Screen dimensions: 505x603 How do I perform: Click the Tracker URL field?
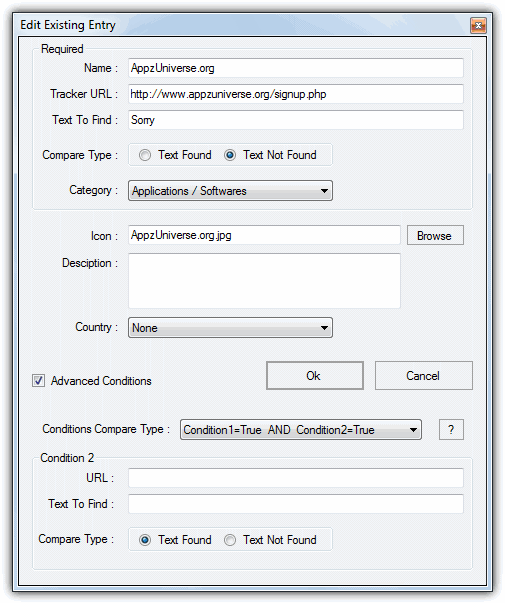(x=295, y=94)
